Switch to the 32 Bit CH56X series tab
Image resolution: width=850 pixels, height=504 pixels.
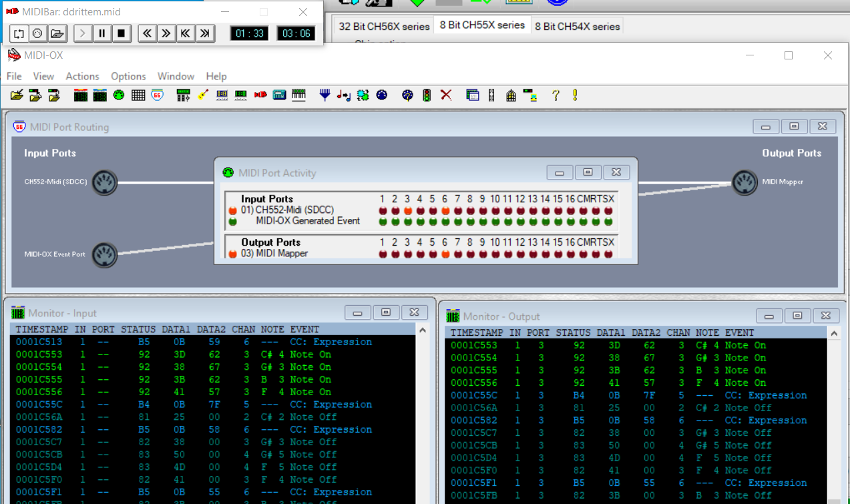point(383,26)
